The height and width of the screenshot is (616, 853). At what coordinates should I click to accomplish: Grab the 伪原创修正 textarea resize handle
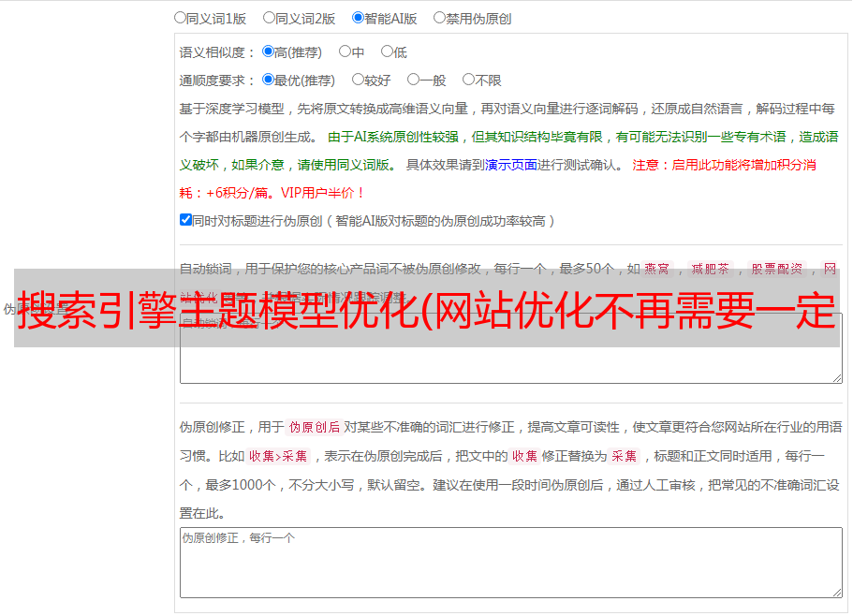[837, 593]
